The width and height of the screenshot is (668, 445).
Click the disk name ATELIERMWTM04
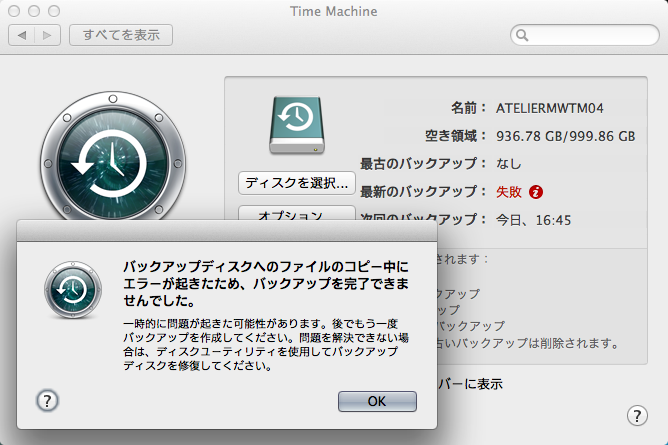pos(550,108)
